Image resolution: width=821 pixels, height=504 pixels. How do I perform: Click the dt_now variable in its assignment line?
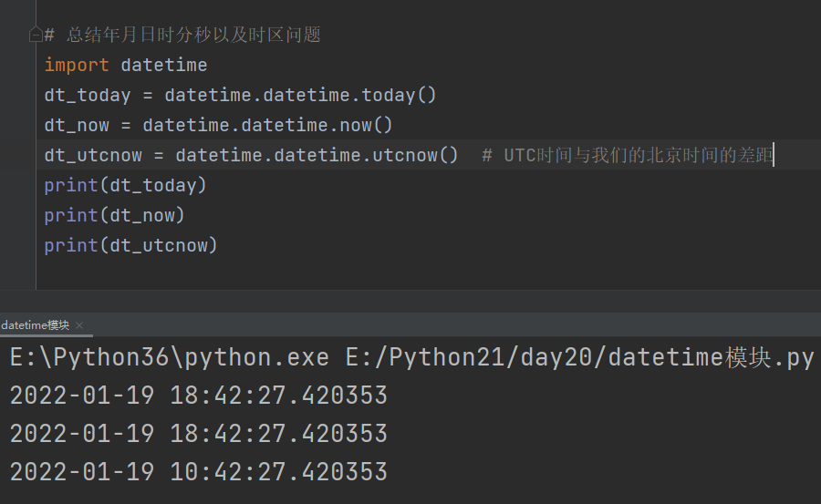77,125
